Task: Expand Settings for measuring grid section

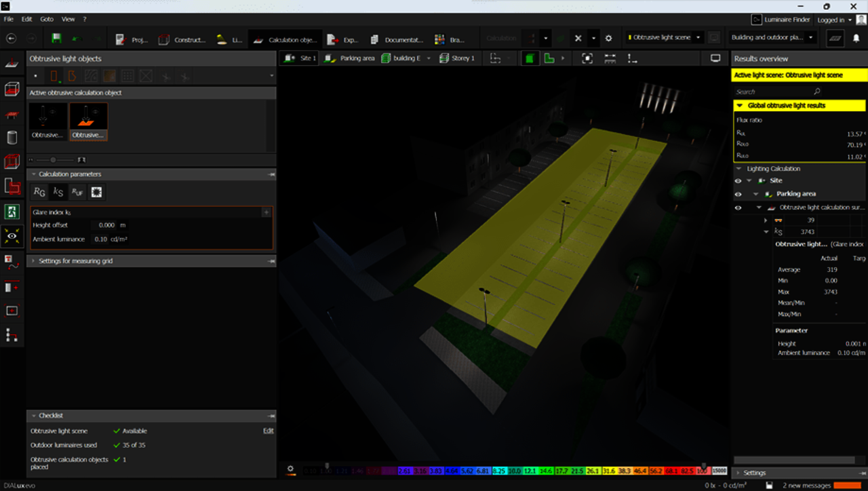Action: click(75, 260)
